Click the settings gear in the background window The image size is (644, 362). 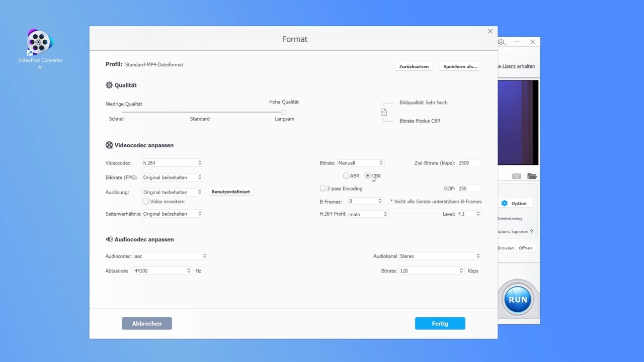coord(502,42)
